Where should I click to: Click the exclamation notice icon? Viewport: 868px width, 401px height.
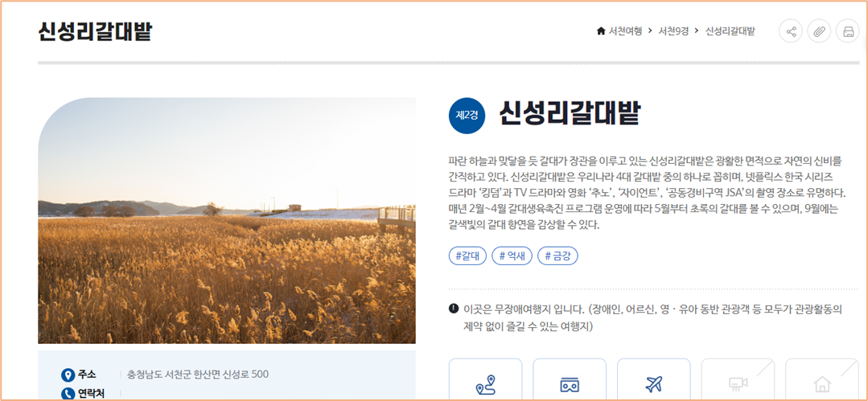pos(454,308)
